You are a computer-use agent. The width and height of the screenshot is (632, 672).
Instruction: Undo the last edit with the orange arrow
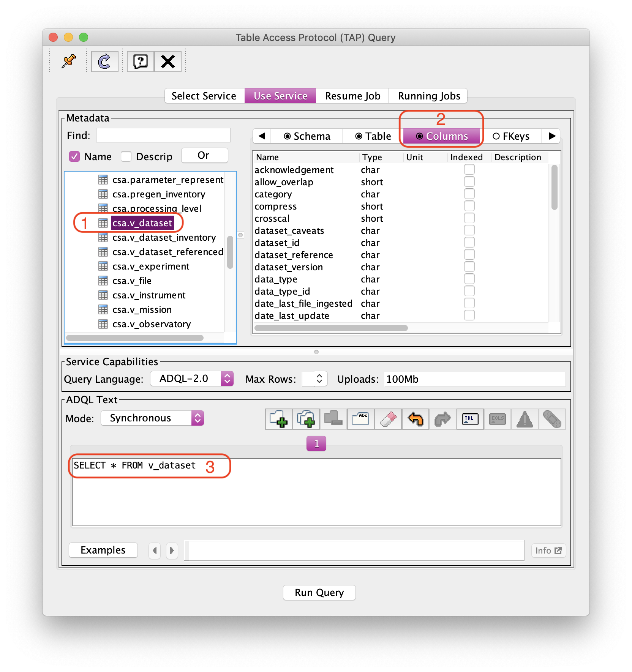(416, 419)
